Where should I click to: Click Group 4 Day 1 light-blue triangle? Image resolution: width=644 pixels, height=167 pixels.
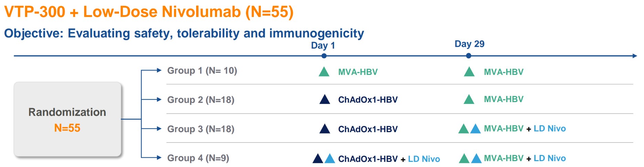pos(330,159)
